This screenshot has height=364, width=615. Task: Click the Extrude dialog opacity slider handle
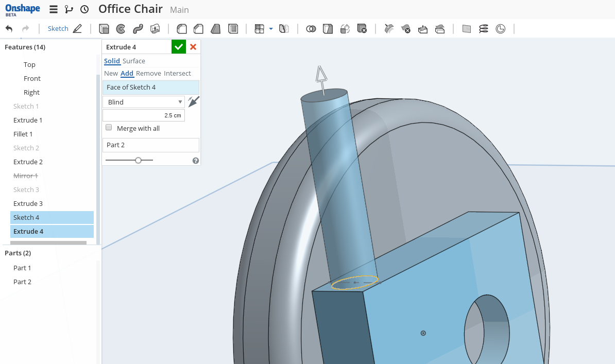tap(138, 160)
